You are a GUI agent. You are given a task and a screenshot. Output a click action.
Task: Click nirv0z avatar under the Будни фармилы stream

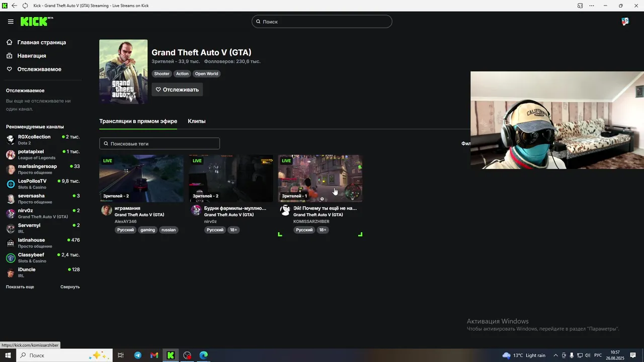click(x=196, y=210)
